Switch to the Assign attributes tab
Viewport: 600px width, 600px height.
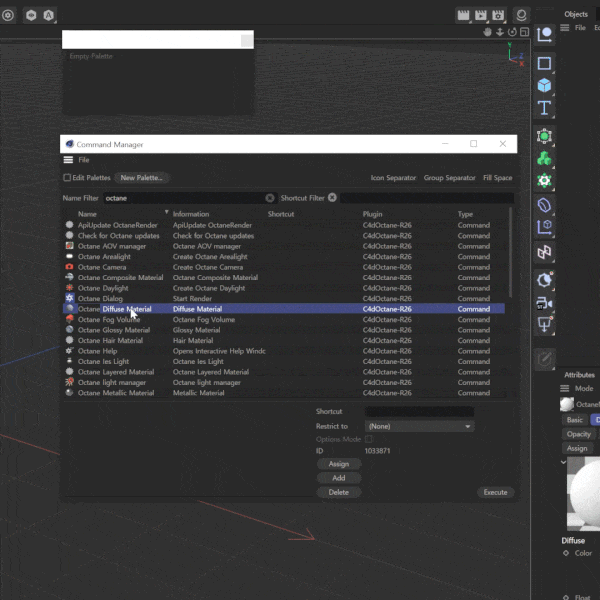577,448
